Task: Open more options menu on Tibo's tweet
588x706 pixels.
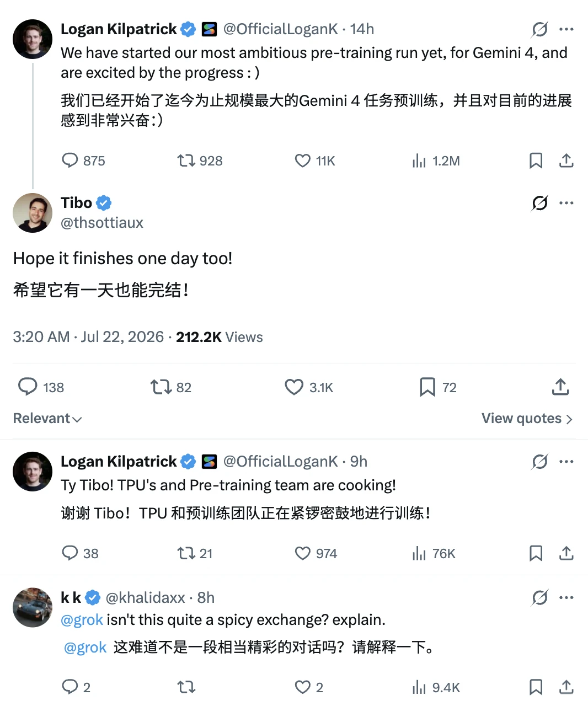Action: pos(566,203)
